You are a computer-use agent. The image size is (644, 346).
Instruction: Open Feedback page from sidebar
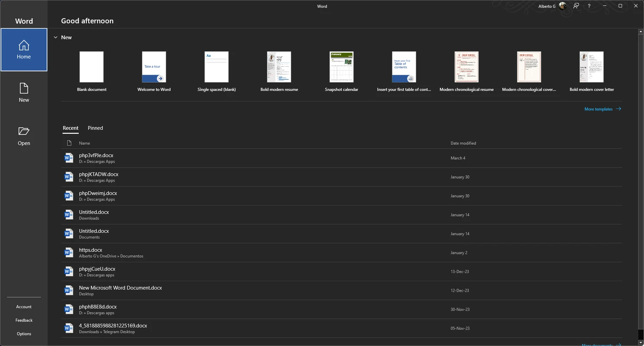24,320
